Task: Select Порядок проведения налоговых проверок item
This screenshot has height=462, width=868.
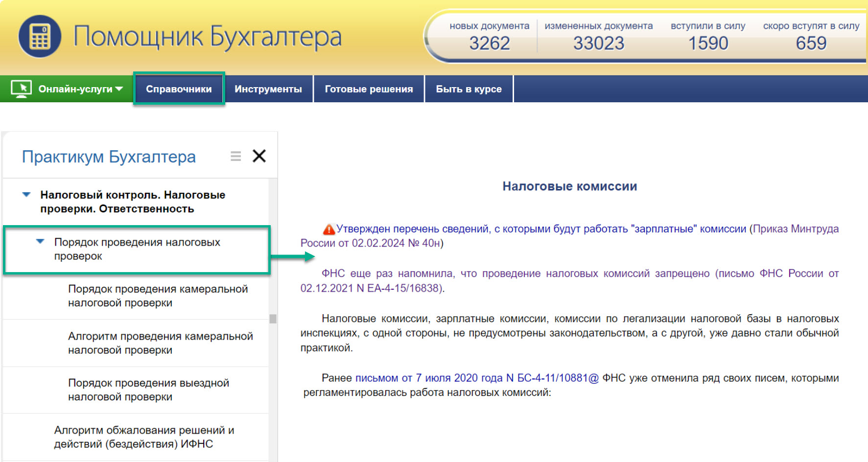Action: click(x=137, y=249)
